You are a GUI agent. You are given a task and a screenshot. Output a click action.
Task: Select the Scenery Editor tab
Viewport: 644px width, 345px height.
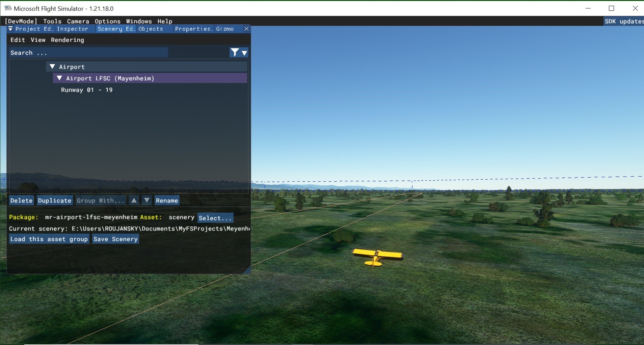(116, 29)
